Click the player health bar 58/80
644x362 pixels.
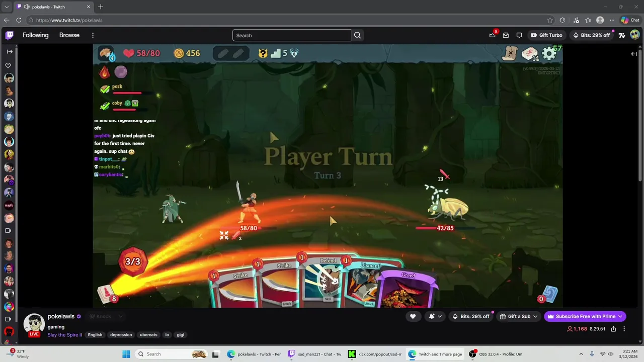pos(249,228)
